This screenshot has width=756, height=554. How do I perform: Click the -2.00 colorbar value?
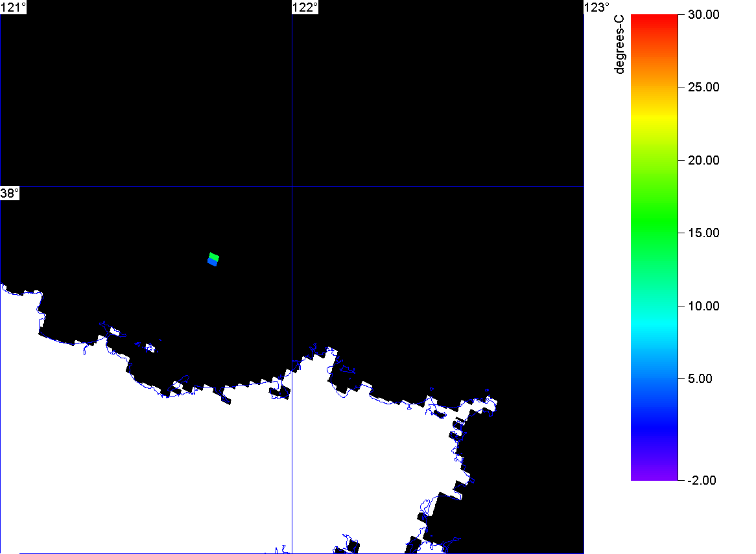[702, 480]
